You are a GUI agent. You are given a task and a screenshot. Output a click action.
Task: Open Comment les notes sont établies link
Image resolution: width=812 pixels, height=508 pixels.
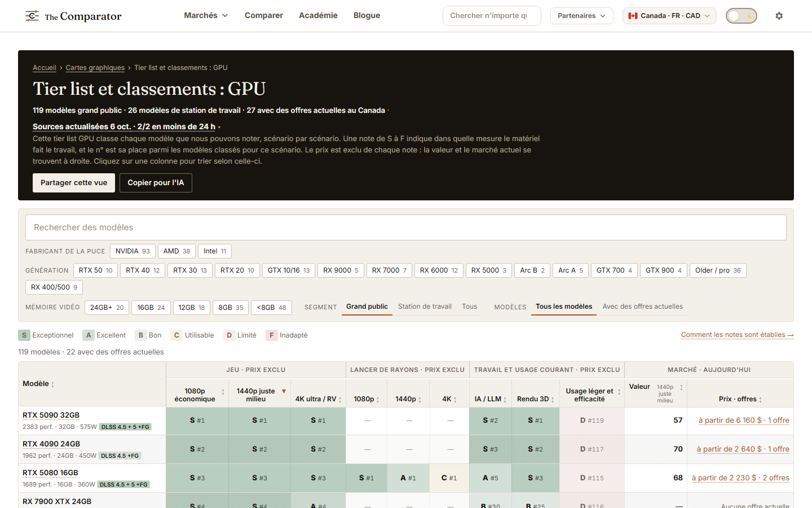click(737, 335)
